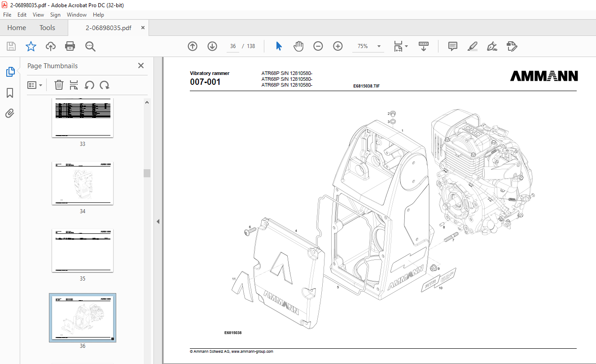This screenshot has height=364, width=596.
Task: Open the Window menu
Action: 77,15
